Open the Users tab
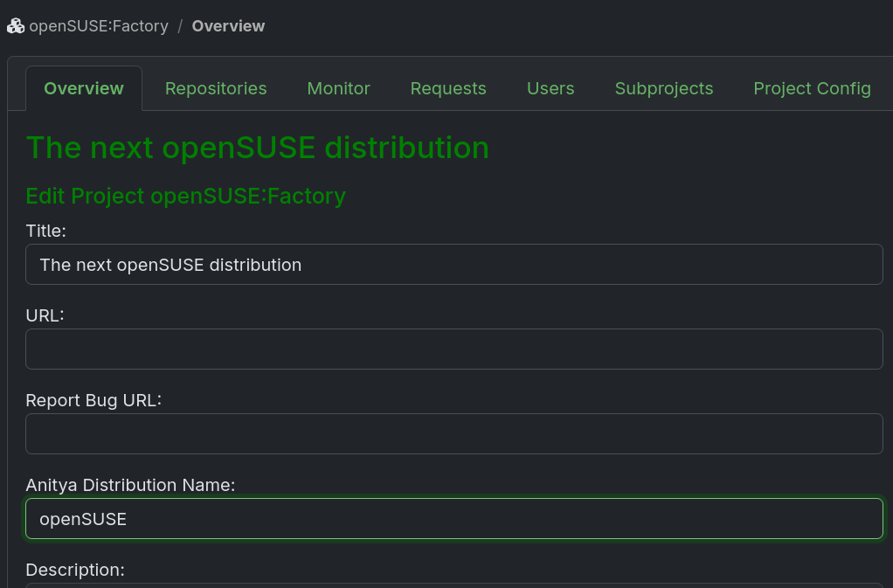Screen dimensions: 893x588 point(550,88)
